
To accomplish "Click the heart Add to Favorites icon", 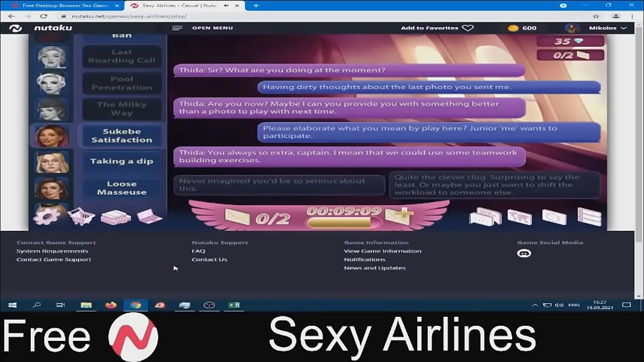I will tap(468, 28).
